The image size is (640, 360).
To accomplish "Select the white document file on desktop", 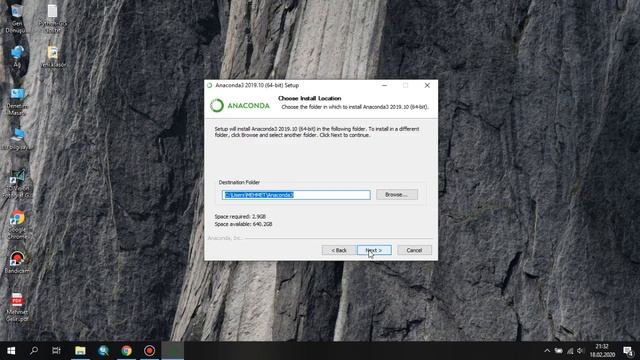I will pos(52,18).
